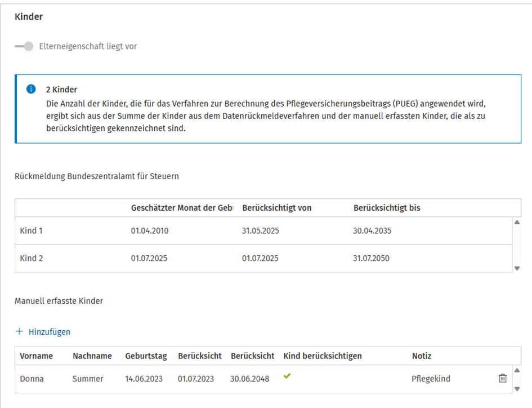Viewport: 532px width, 408px height.
Task: Click the Vorname column header
Action: point(36,356)
